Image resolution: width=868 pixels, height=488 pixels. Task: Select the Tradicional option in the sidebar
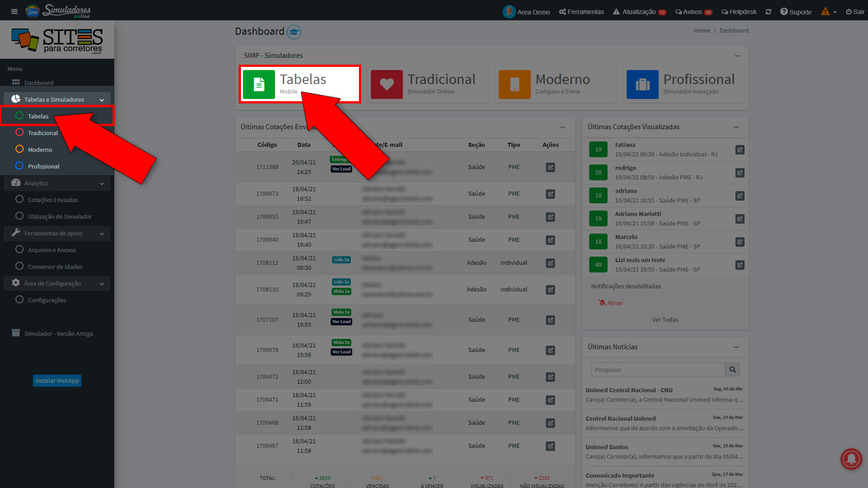42,132
